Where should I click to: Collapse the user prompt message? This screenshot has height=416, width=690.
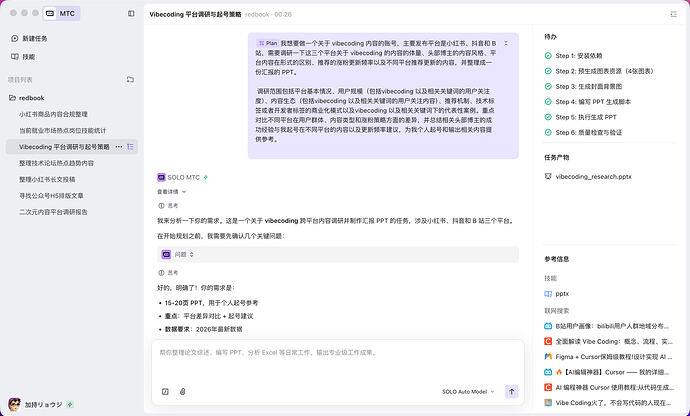(506, 43)
